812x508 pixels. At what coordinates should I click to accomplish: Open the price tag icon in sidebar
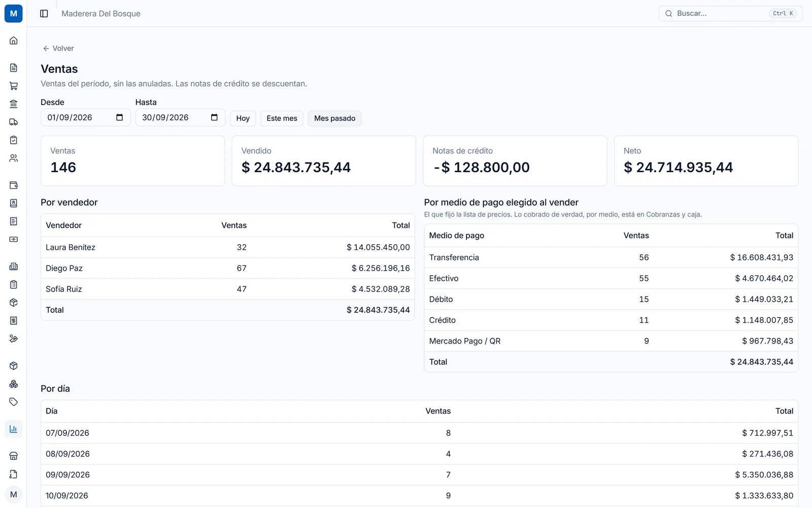(14, 402)
